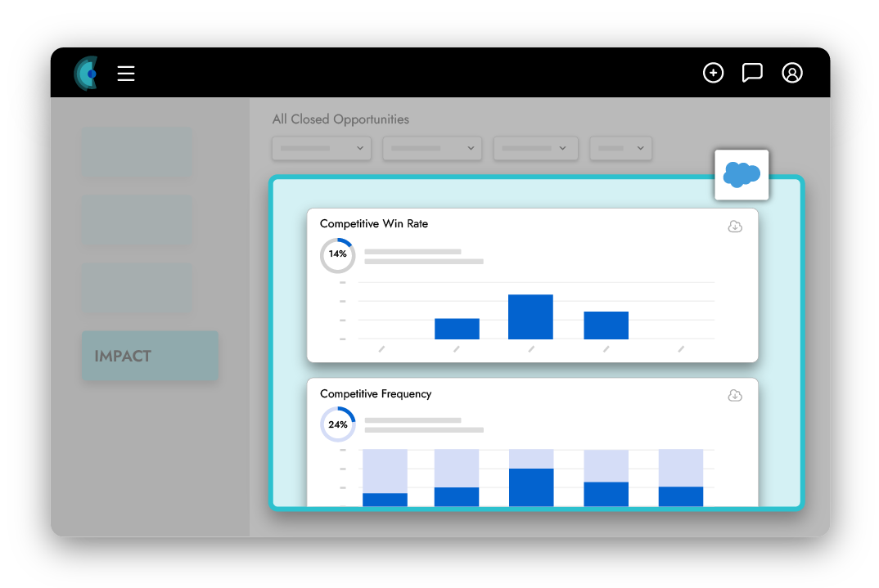Viewport: 879px width, 588px height.
Task: Download the Competitive Frequency chart
Action: pos(735,396)
